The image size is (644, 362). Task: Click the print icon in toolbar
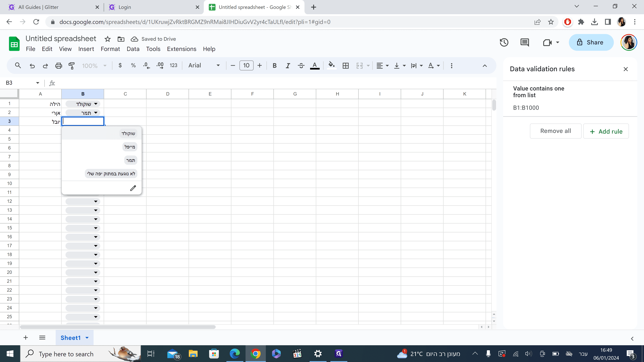pos(59,66)
